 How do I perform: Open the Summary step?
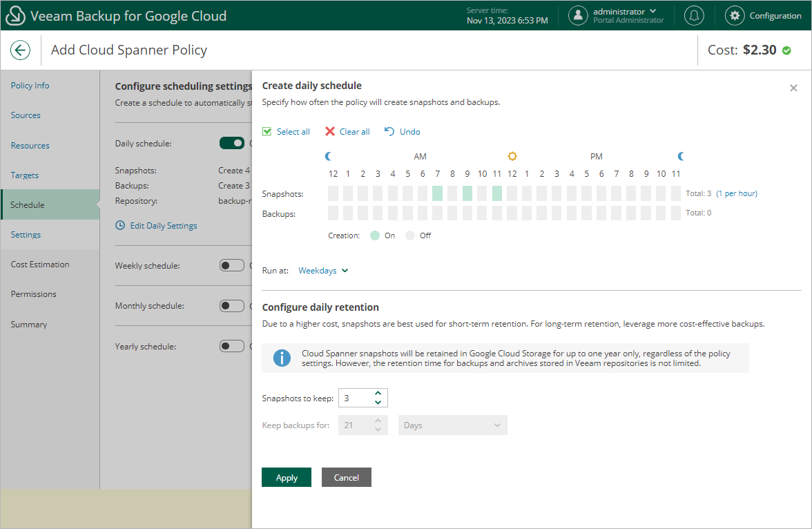[x=28, y=325]
